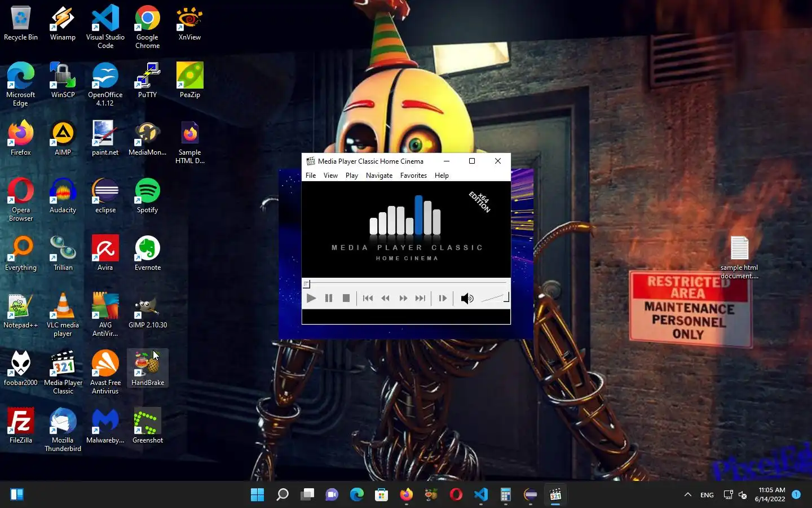Image resolution: width=812 pixels, height=508 pixels.
Task: Select the sample html document file on right
Action: [739, 258]
